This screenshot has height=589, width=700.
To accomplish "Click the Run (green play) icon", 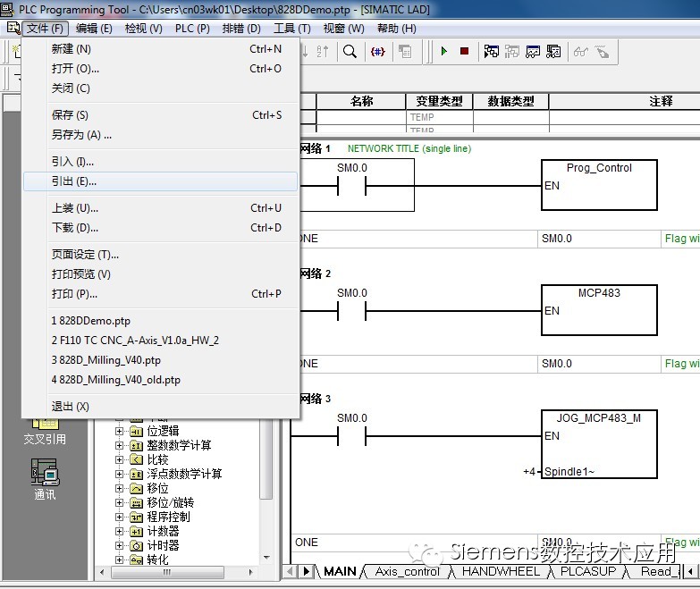I will click(443, 51).
